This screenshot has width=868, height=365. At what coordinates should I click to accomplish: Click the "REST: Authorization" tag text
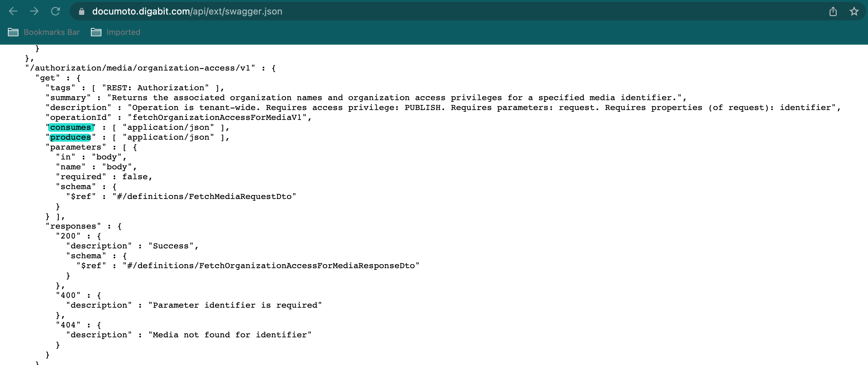(155, 88)
